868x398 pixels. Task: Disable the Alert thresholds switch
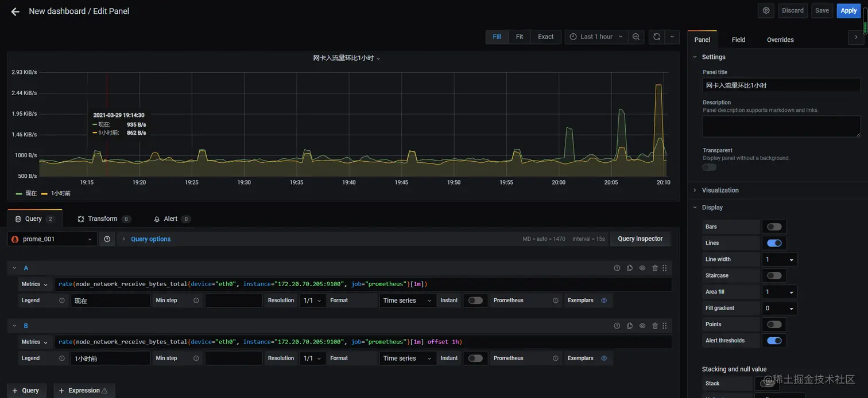pos(774,341)
